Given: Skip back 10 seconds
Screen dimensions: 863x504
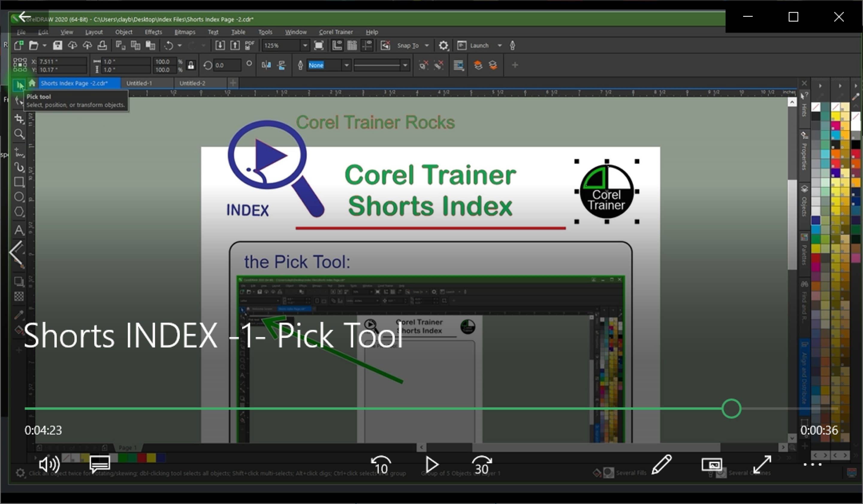Looking at the screenshot, I should [381, 465].
